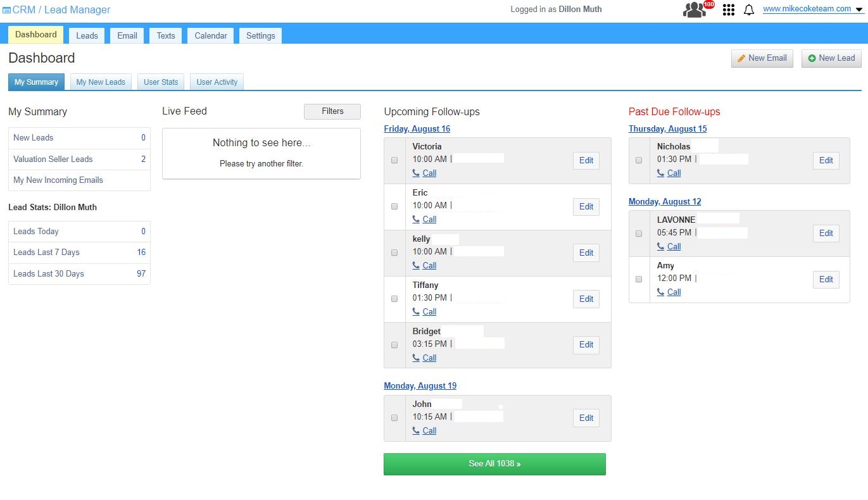Tick the checkbox for Amy's follow-up
The width and height of the screenshot is (868, 500).
(639, 279)
